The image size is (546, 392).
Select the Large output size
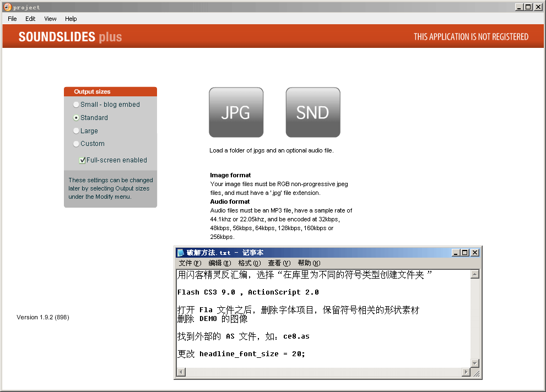click(85, 131)
